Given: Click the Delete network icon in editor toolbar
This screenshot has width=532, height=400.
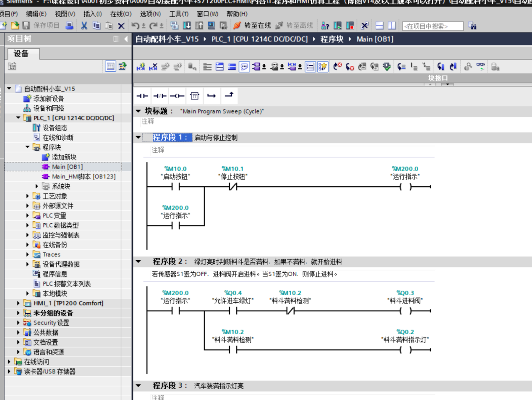Looking at the screenshot, I should pos(153,66).
